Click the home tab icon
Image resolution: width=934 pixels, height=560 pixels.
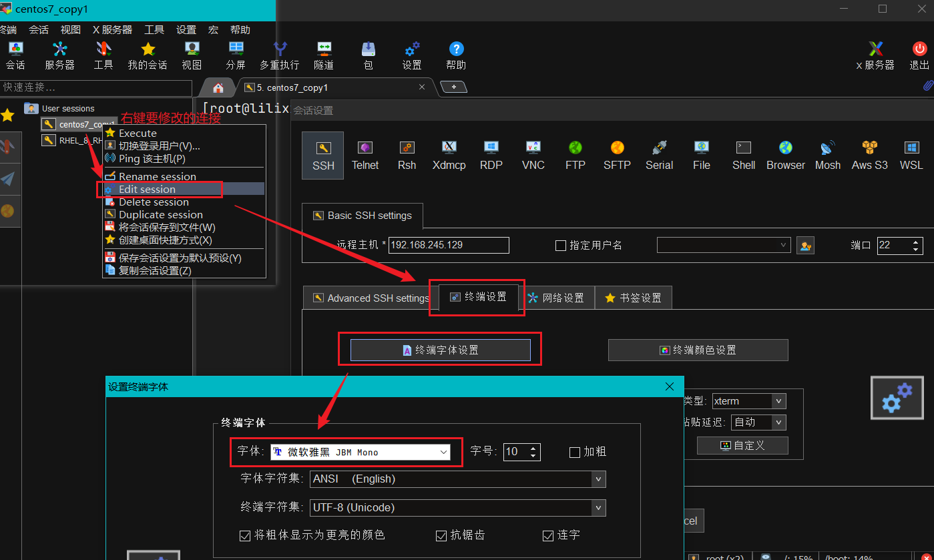pyautogui.click(x=218, y=87)
